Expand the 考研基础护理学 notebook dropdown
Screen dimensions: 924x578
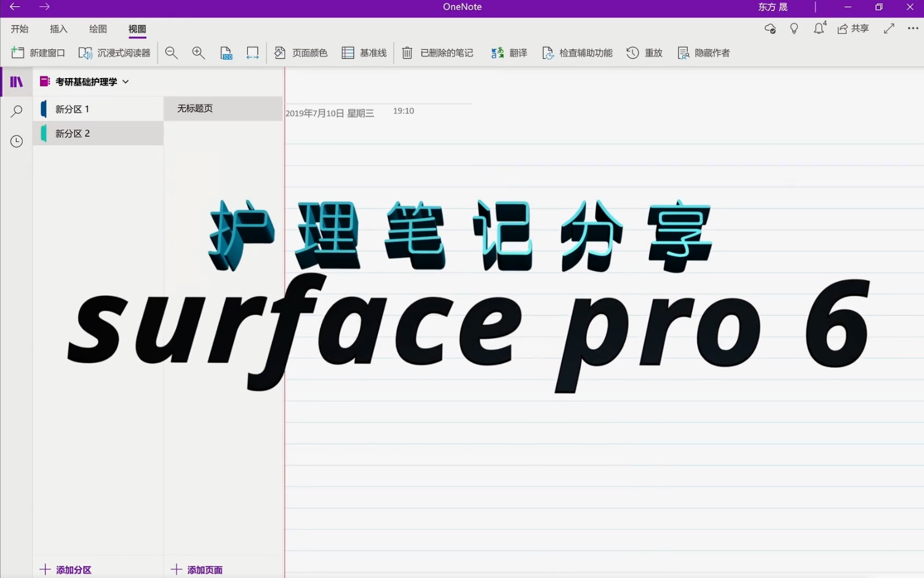point(84,82)
